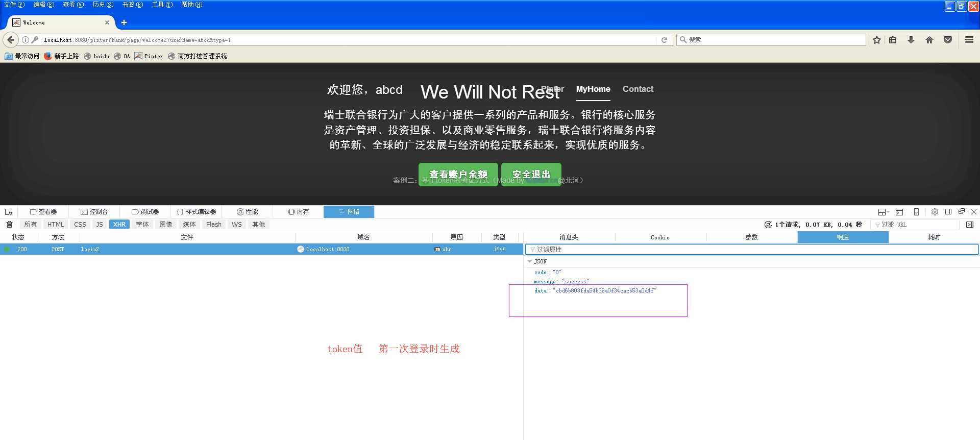This screenshot has height=440, width=980.
Task: Open the devtools settings gear
Action: [935, 212]
